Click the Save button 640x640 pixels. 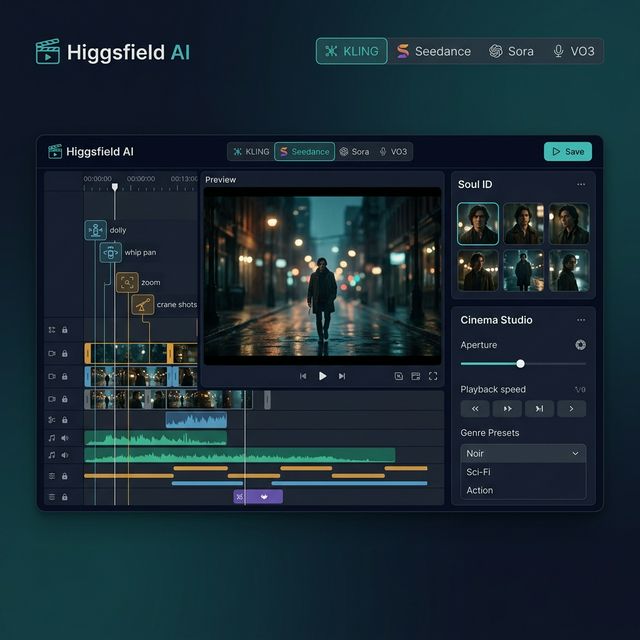point(567,152)
